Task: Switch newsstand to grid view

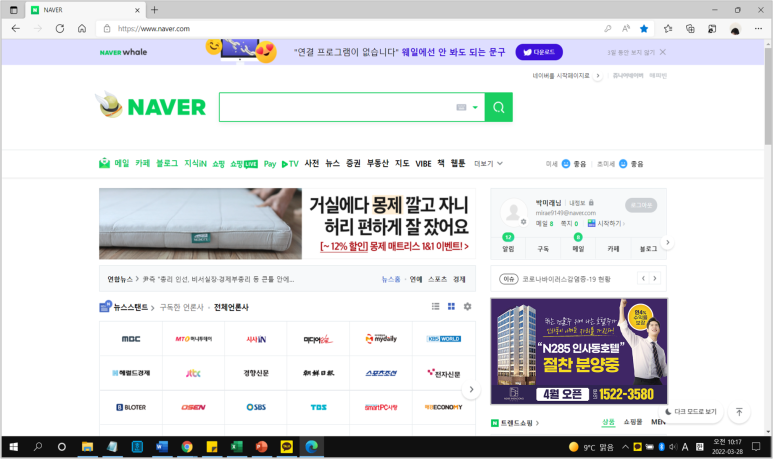Action: [x=451, y=307]
